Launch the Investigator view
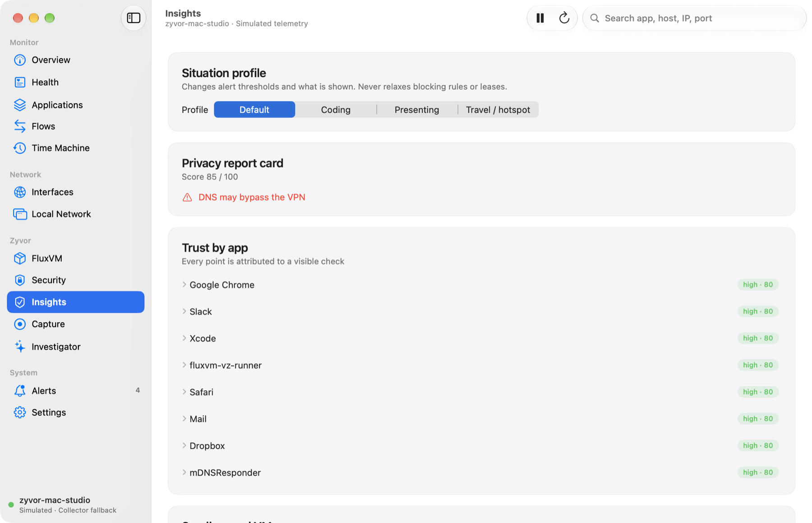Viewport: 812px width, 523px height. pos(76,347)
